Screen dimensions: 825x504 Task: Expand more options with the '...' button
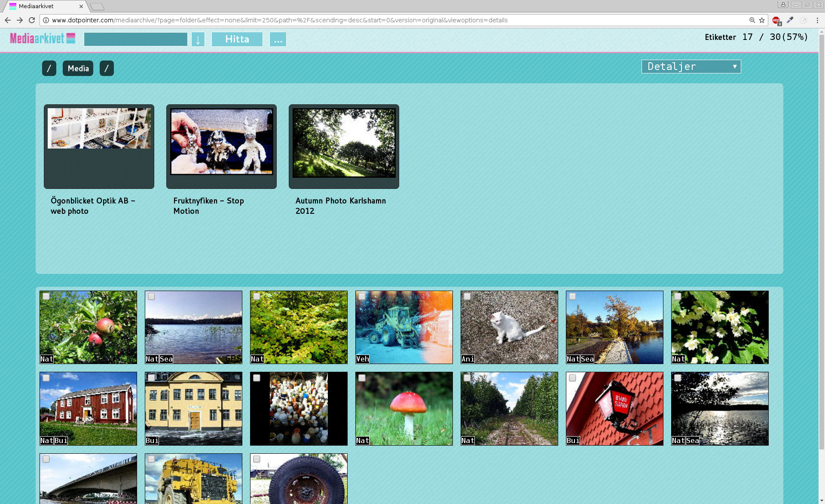coord(278,39)
